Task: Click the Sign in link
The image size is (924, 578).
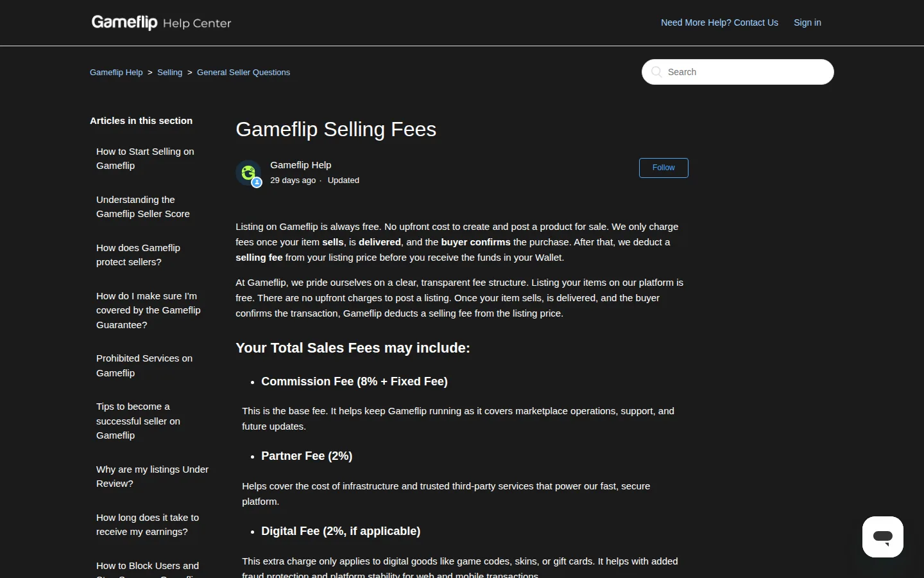Action: (x=807, y=22)
